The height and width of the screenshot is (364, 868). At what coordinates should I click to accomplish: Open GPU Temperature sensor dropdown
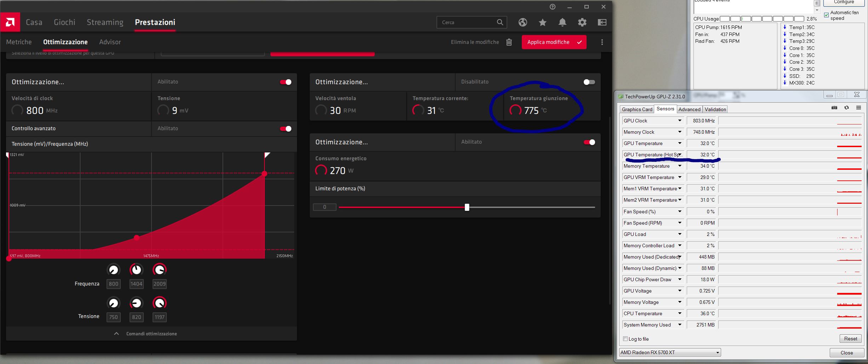[x=680, y=143]
